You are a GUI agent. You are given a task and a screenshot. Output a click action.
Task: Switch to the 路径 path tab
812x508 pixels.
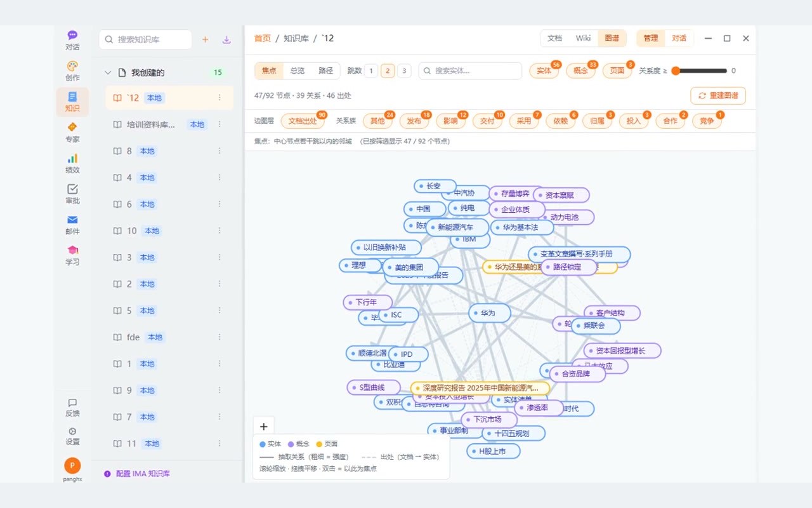(325, 70)
